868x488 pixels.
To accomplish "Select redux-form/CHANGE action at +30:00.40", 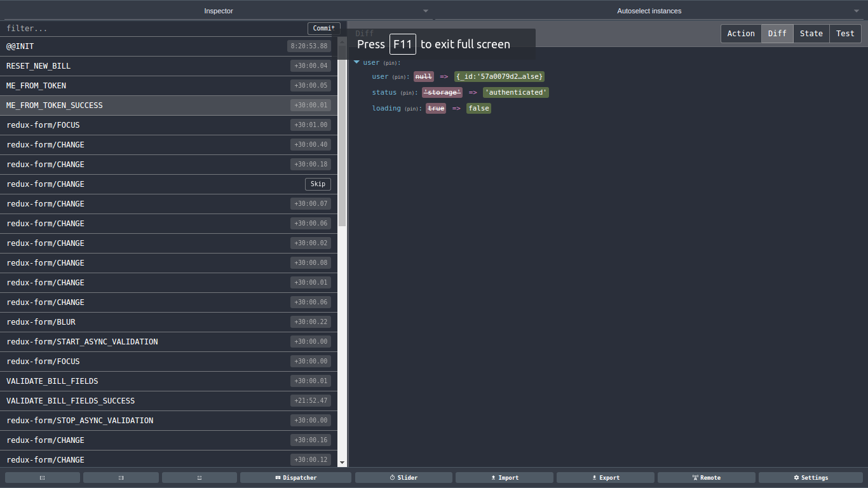I will [x=168, y=145].
